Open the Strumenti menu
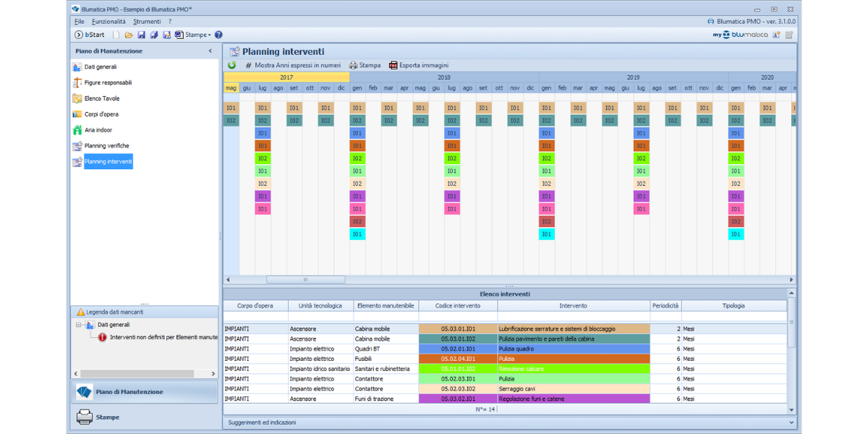The image size is (868, 434). point(147,22)
